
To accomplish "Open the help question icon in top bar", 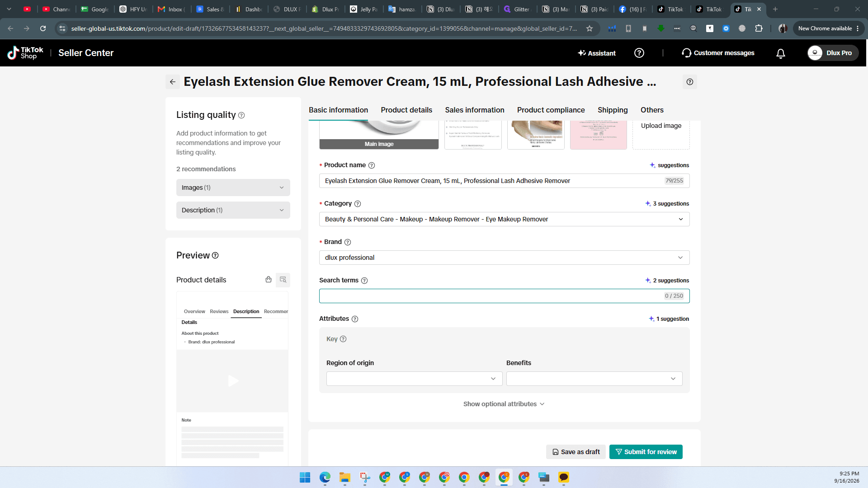I will tap(639, 53).
